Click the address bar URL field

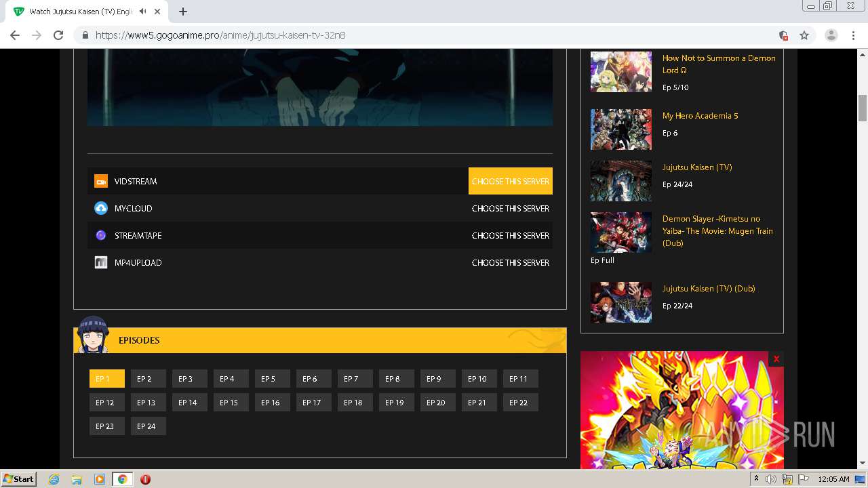pyautogui.click(x=434, y=35)
